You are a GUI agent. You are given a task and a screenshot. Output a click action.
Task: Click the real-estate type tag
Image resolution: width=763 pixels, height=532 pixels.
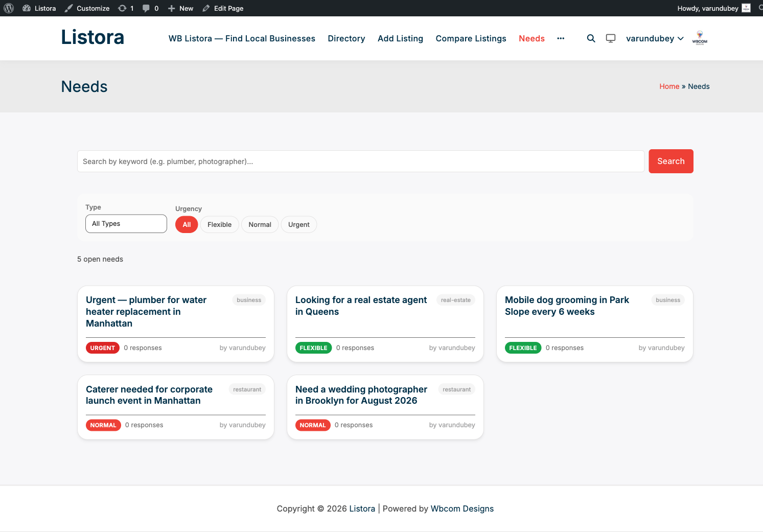(x=456, y=300)
